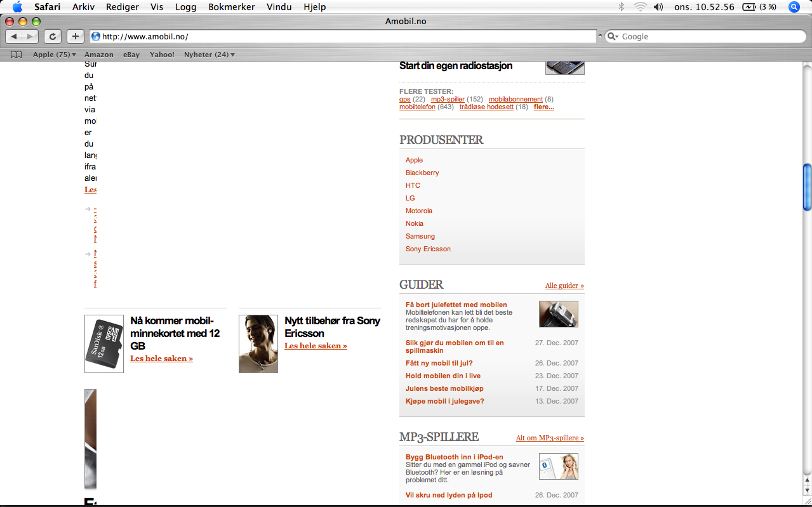Viewport: 812px width, 507px height.
Task: Open 'Få bort julefettet med mobilen' guide
Action: (x=456, y=305)
